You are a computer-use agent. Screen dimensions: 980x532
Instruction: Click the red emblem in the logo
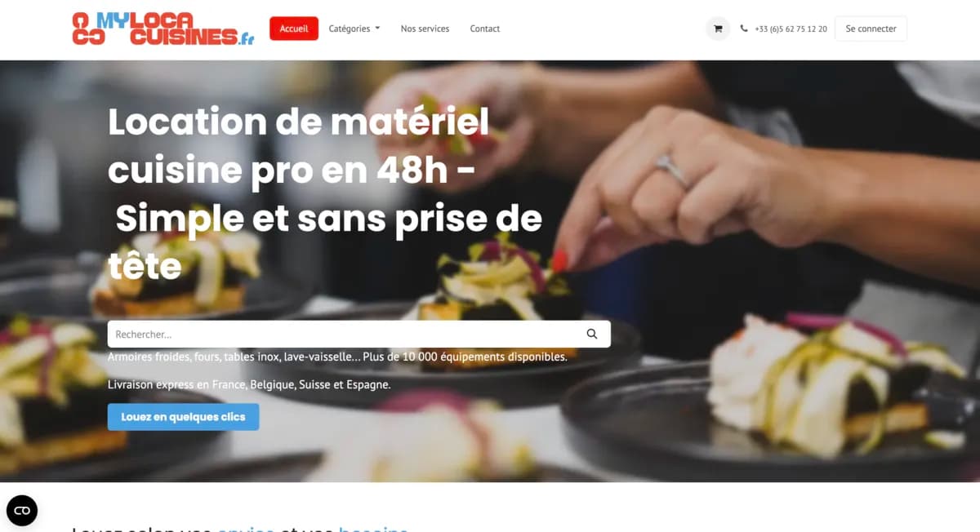(87, 29)
